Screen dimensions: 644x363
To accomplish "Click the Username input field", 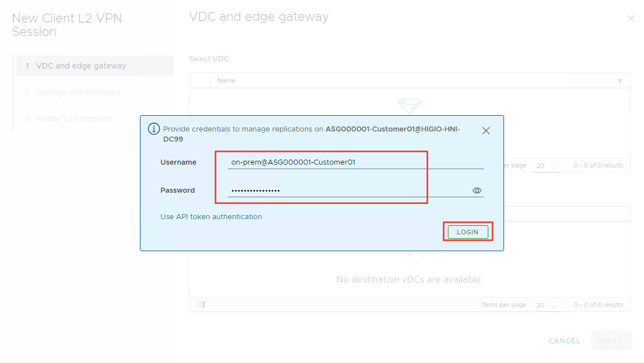I will 355,162.
